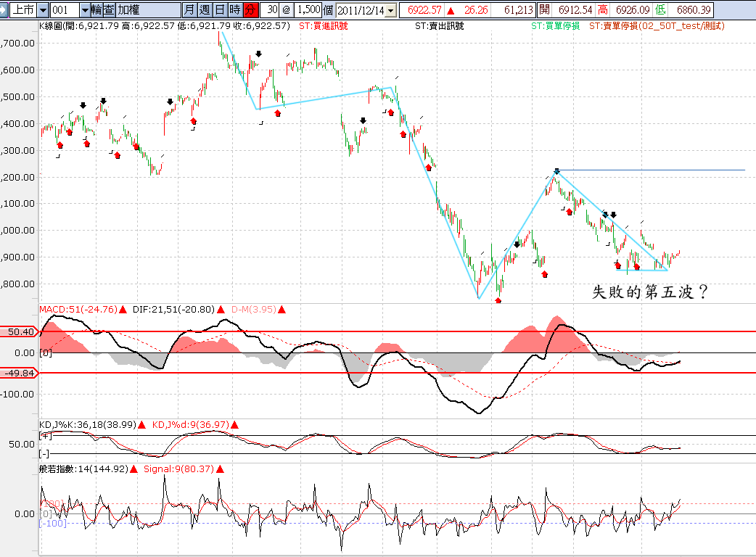This screenshot has width=756, height=557.
Task: Switch to 日 daily period
Action: click(x=220, y=9)
